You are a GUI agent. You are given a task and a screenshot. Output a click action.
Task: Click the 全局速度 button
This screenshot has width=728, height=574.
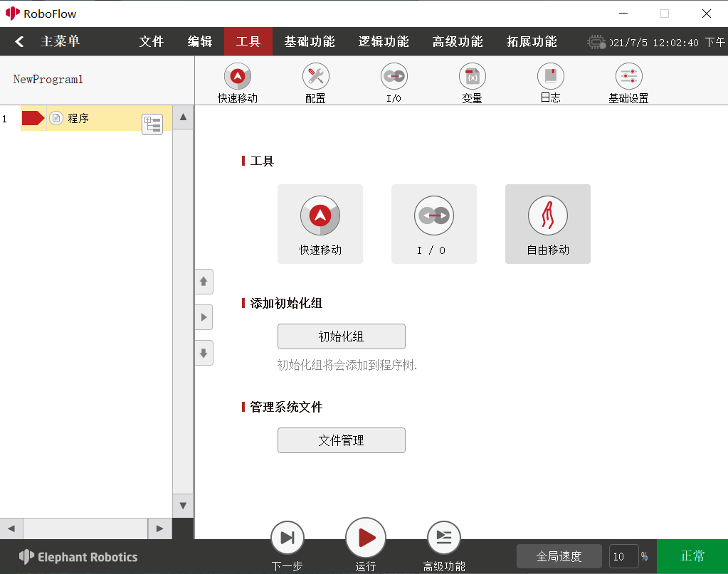(559, 556)
